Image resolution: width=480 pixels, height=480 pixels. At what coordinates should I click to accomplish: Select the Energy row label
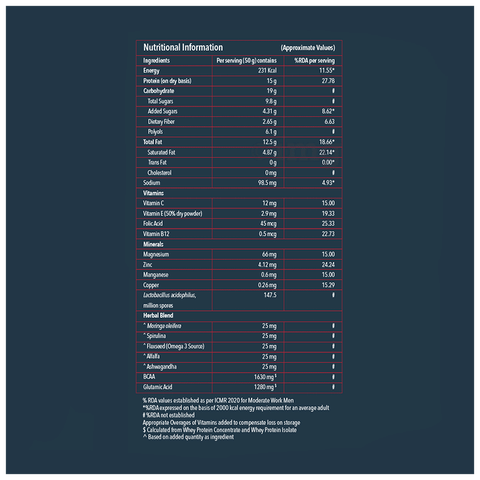151,71
